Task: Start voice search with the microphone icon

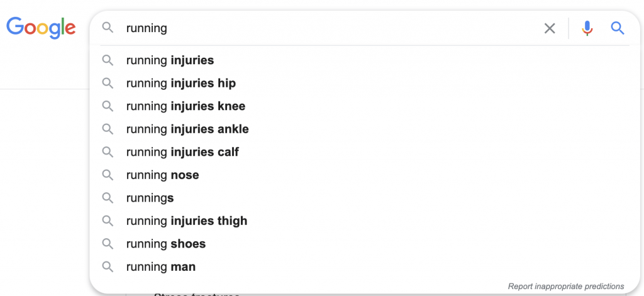Action: point(587,28)
